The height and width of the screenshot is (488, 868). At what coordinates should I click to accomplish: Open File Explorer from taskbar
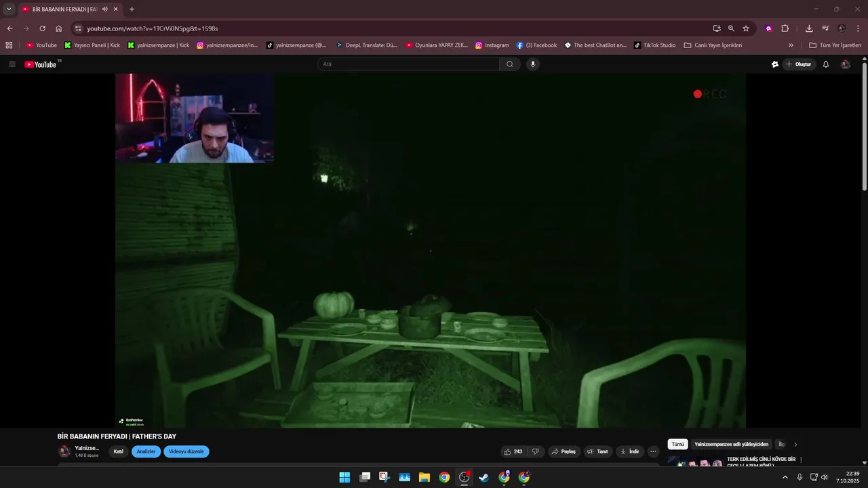[x=425, y=477]
